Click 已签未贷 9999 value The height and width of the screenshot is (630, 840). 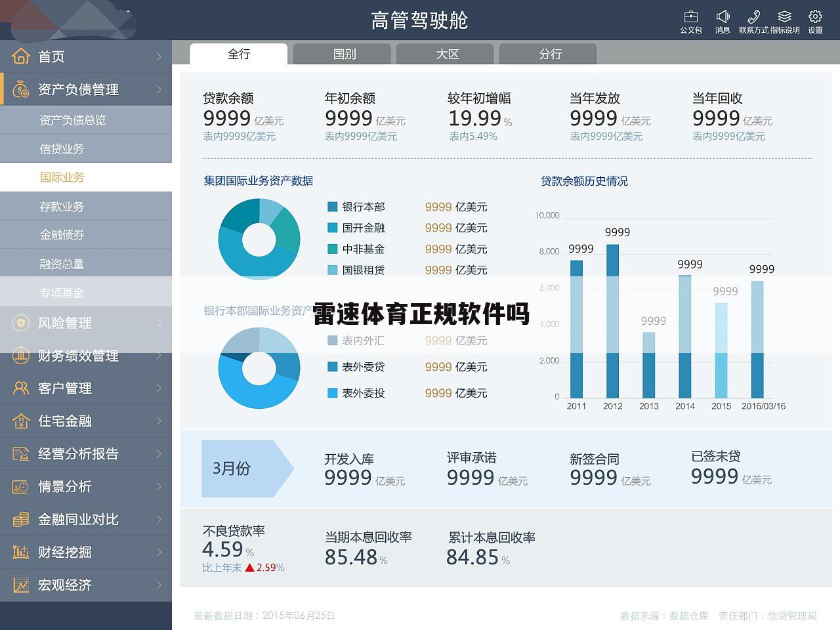click(x=715, y=476)
